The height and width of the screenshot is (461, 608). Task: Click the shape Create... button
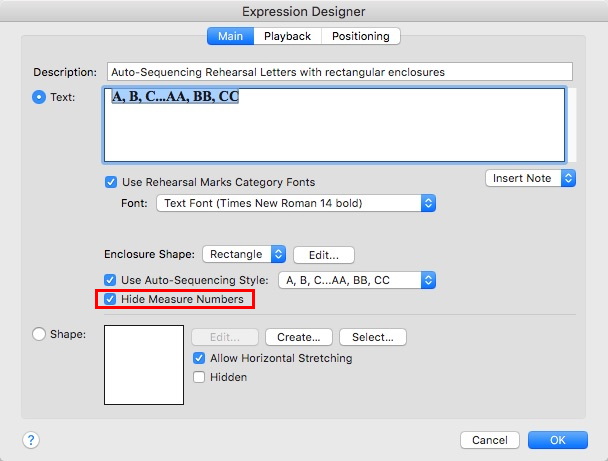298,337
